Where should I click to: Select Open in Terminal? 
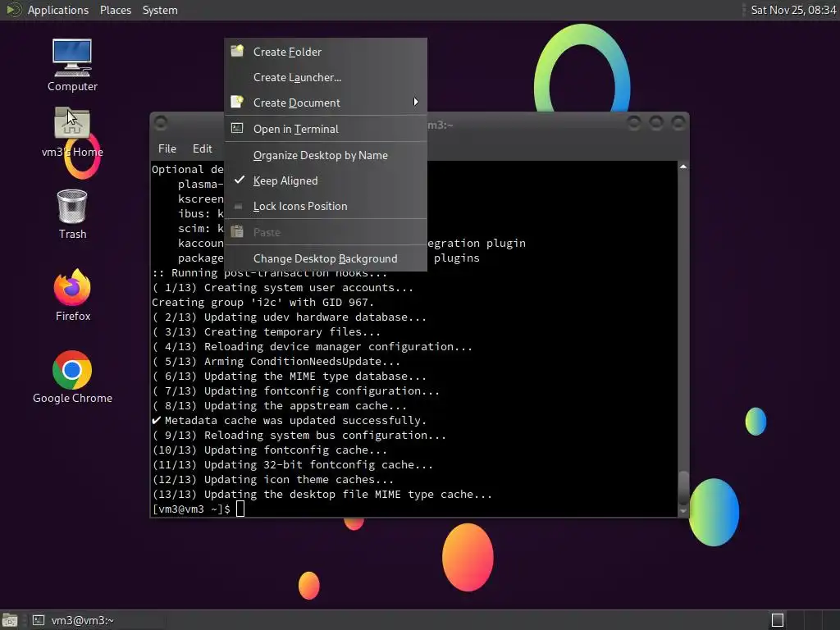coord(326,129)
